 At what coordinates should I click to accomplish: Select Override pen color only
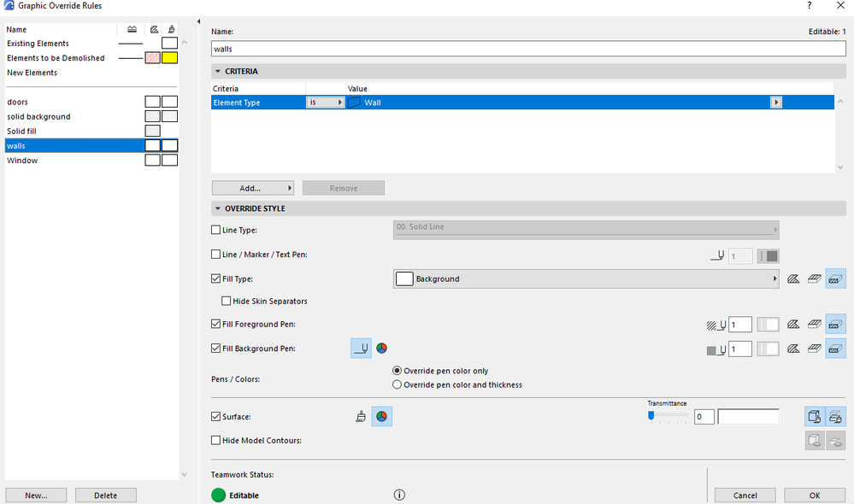pos(397,371)
